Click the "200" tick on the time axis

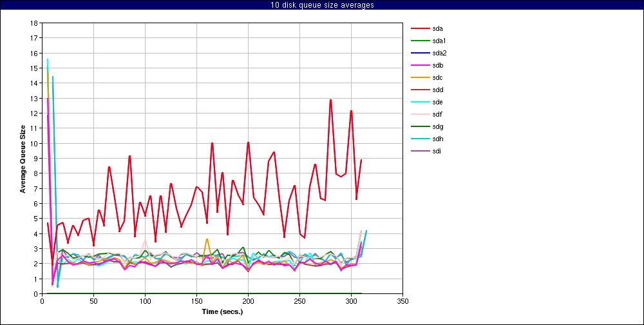tap(248, 301)
